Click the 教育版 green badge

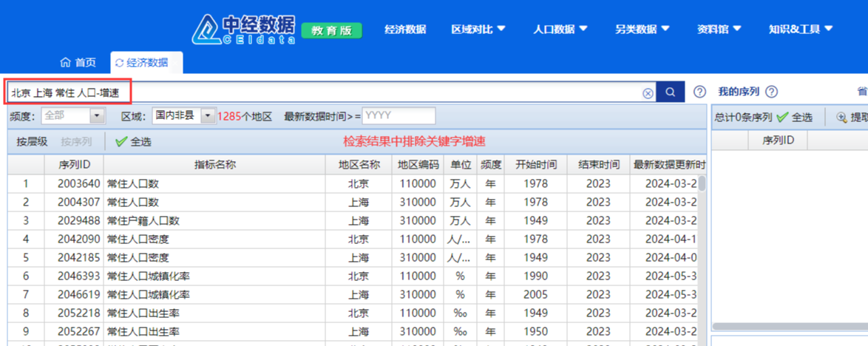click(x=331, y=30)
